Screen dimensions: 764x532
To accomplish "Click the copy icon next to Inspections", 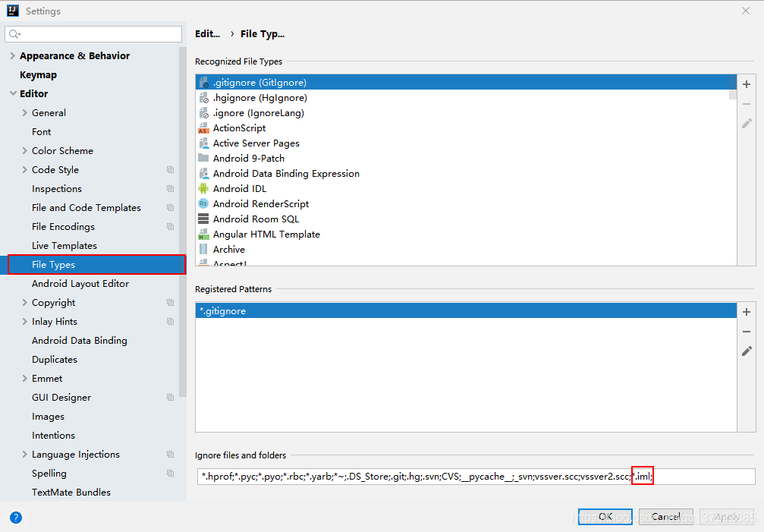I will [170, 188].
